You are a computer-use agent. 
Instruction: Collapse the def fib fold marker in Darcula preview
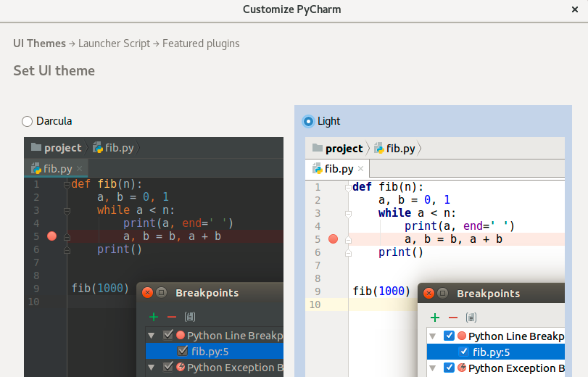point(67,184)
